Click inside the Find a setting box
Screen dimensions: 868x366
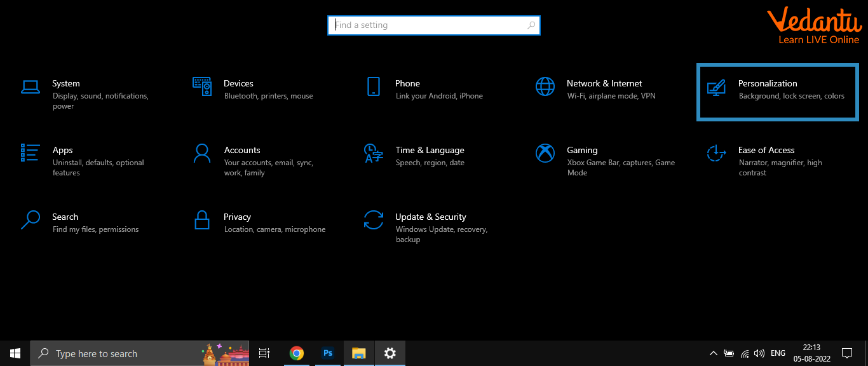426,25
